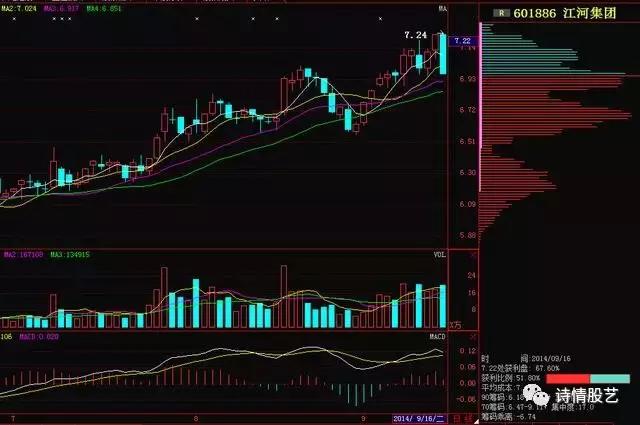The image size is (640, 425).
Task: Click the stock title 601886 江河集团
Action: click(564, 13)
